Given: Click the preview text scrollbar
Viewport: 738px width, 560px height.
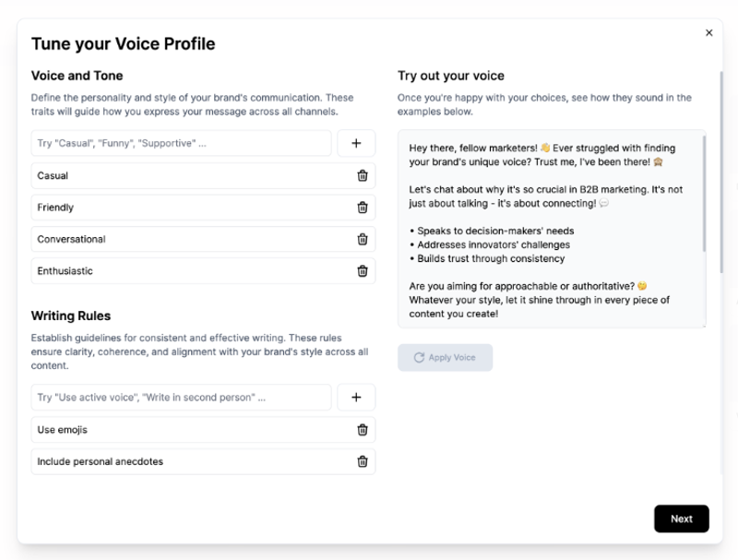Looking at the screenshot, I should tap(705, 194).
